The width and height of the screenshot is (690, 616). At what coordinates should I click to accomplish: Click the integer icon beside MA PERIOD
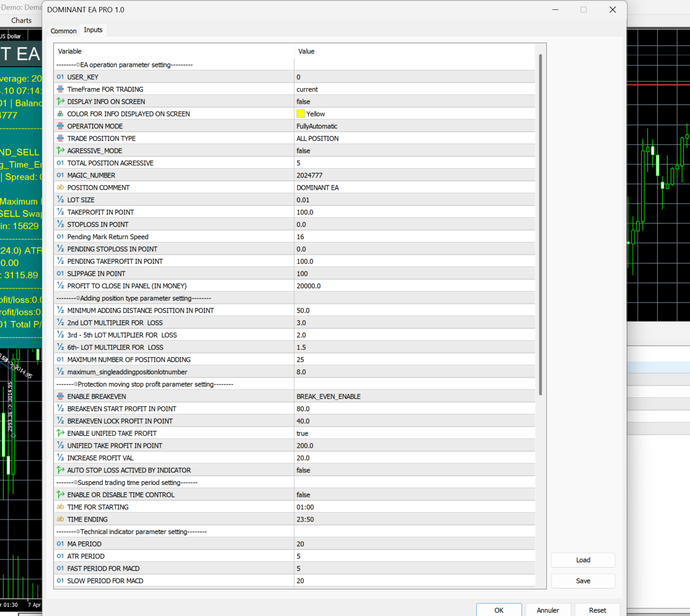click(60, 544)
